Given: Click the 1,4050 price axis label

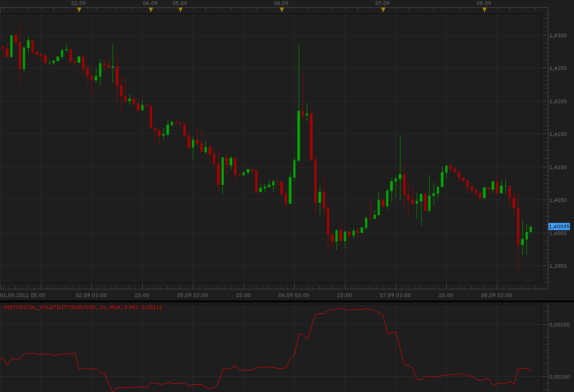Looking at the screenshot, I should coord(558,200).
